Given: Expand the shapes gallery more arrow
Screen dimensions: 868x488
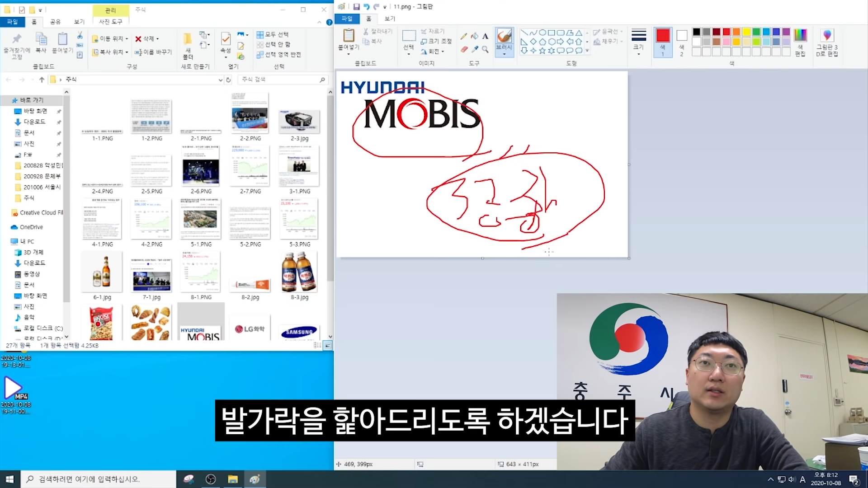Looking at the screenshot, I should click(587, 51).
